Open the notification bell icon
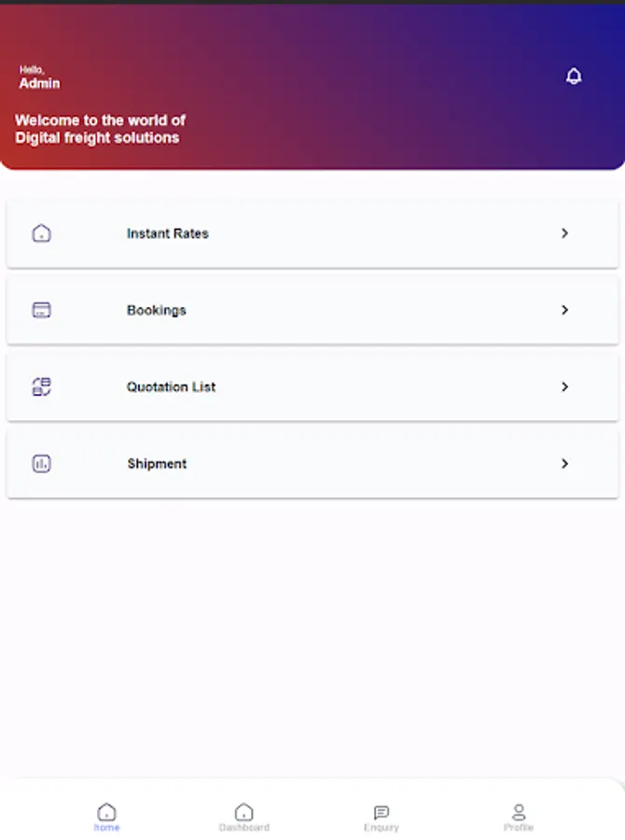The image size is (625, 840). coord(574,76)
